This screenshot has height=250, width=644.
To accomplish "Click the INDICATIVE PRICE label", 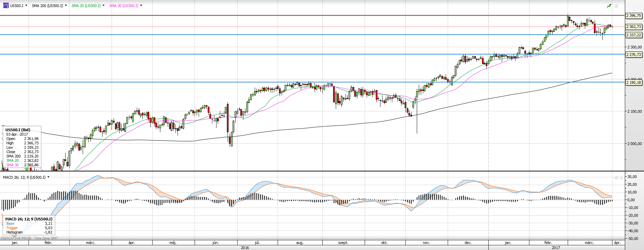I will [x=16, y=238].
